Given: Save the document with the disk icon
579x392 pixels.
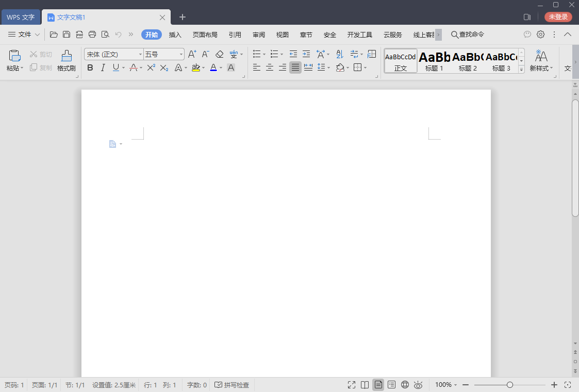Looking at the screenshot, I should 67,35.
